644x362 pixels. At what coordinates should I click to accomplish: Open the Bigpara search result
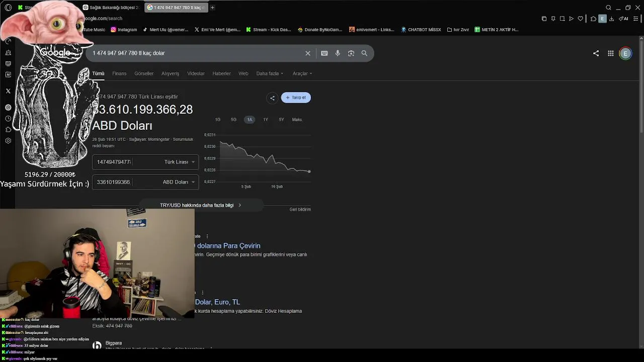(114, 343)
